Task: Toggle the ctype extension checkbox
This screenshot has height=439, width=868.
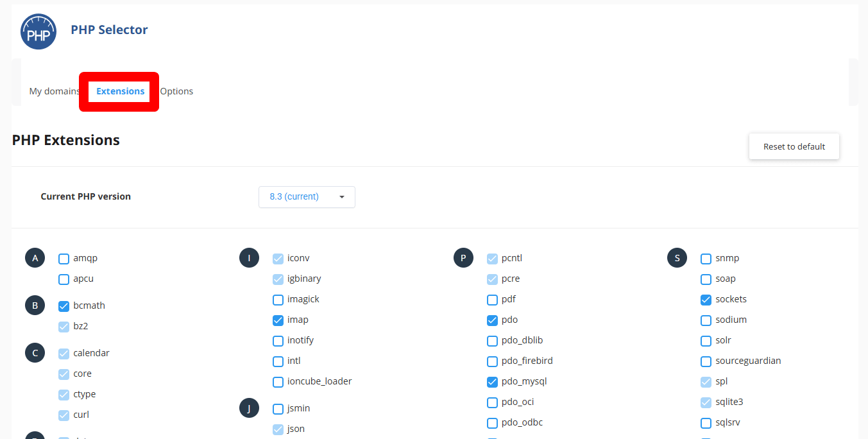Action: (x=64, y=395)
